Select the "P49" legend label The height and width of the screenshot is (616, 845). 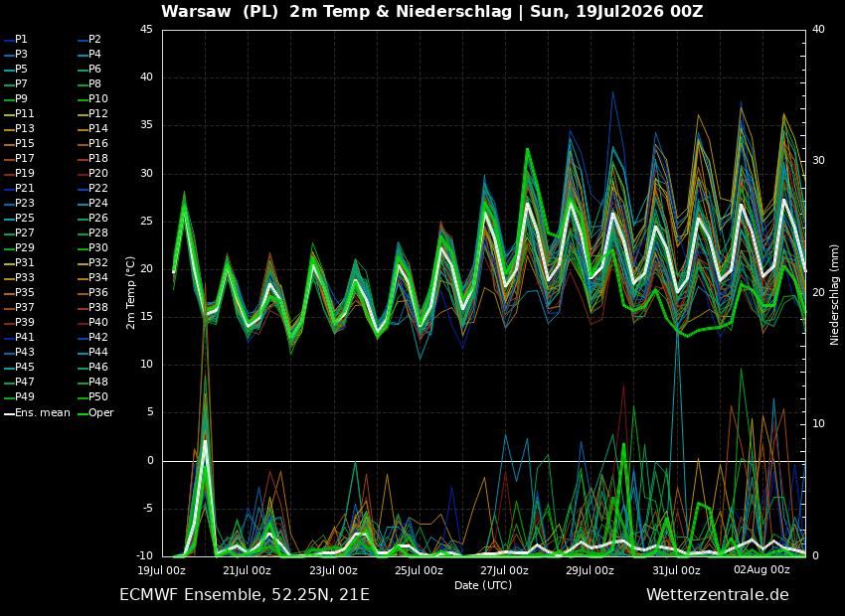pos(25,396)
